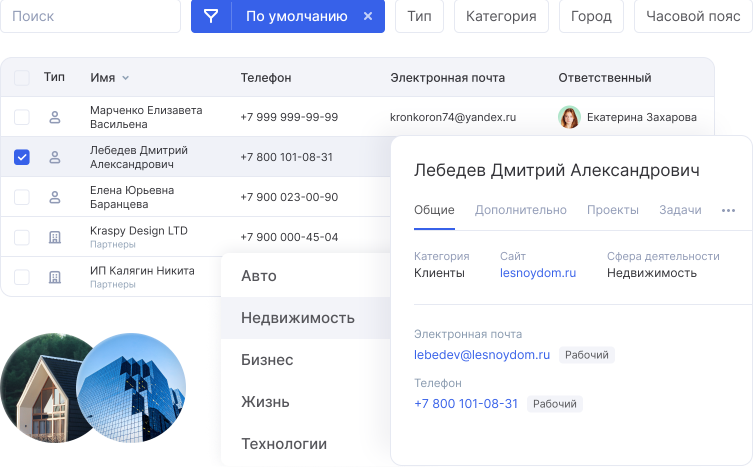Image resolution: width=753 pixels, height=467 pixels.
Task: Select 'Бизнес' from the category list
Action: click(267, 360)
